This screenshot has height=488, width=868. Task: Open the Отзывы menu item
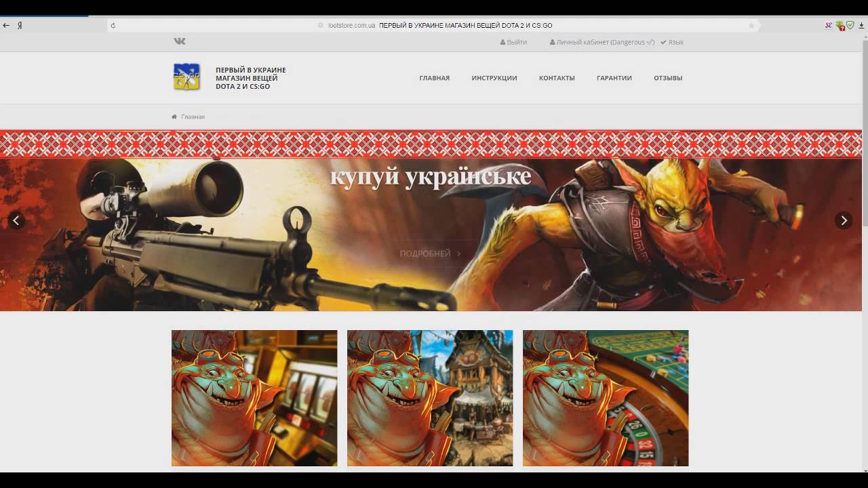click(668, 78)
